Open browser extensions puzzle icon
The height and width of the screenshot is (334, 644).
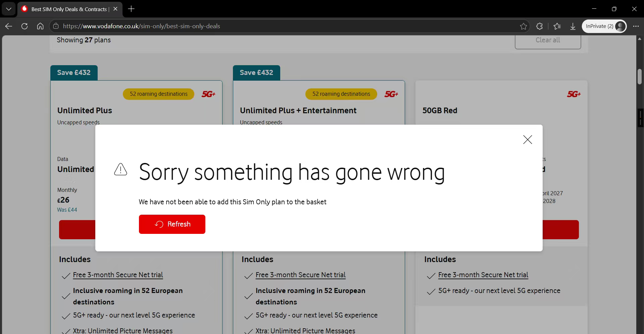[540, 26]
